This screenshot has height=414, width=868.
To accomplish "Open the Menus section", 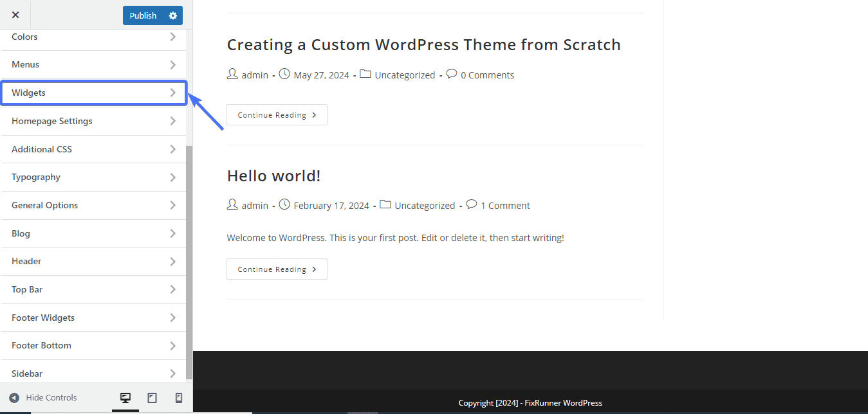I will click(93, 65).
